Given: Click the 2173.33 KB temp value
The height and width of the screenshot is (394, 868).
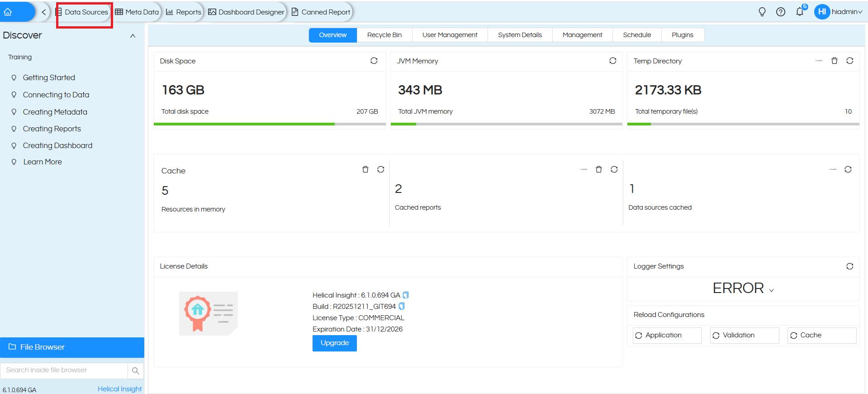Looking at the screenshot, I should [x=668, y=90].
